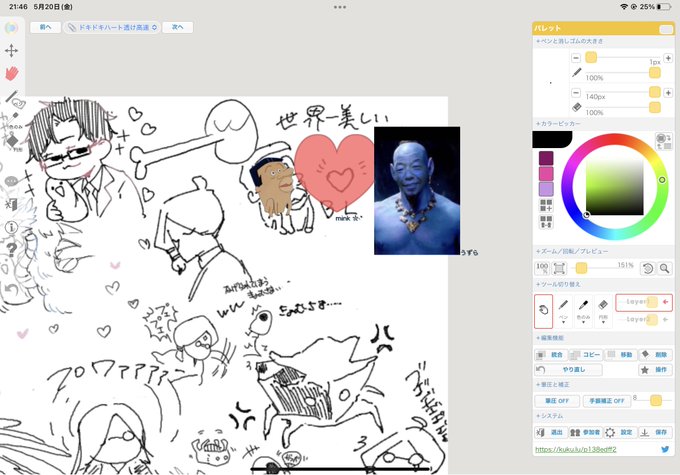This screenshot has height=475, width=680.
Task: Increase eraser size with plus button
Action: (x=668, y=92)
